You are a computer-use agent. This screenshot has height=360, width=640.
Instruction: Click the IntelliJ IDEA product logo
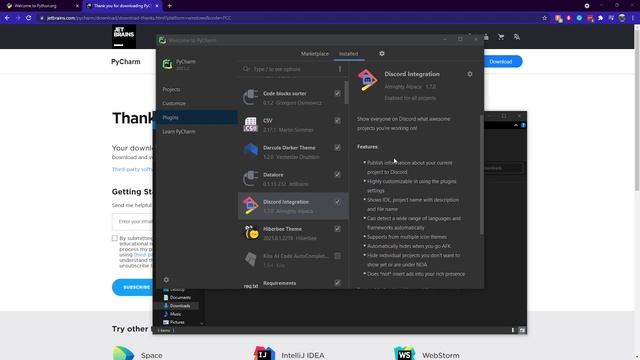pyautogui.click(x=264, y=353)
